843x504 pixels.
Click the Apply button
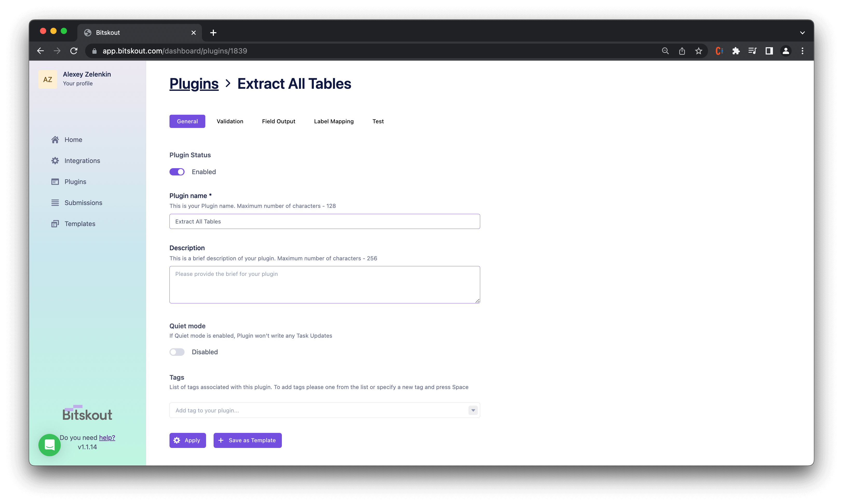tap(187, 440)
